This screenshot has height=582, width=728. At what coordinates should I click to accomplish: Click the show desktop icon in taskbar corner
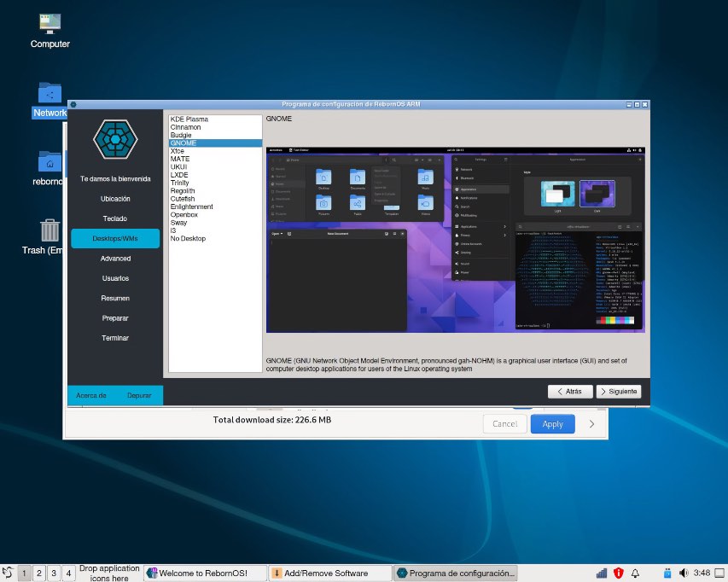pyautogui.click(x=719, y=573)
